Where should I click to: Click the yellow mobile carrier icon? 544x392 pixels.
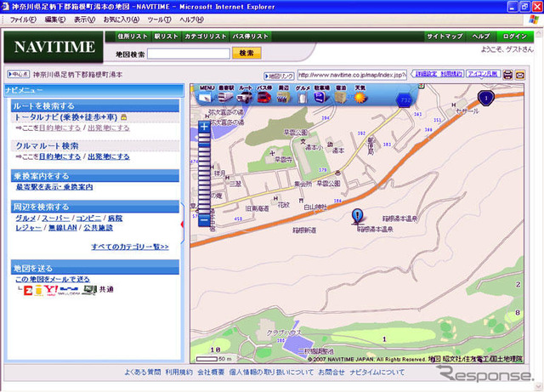coord(38,290)
